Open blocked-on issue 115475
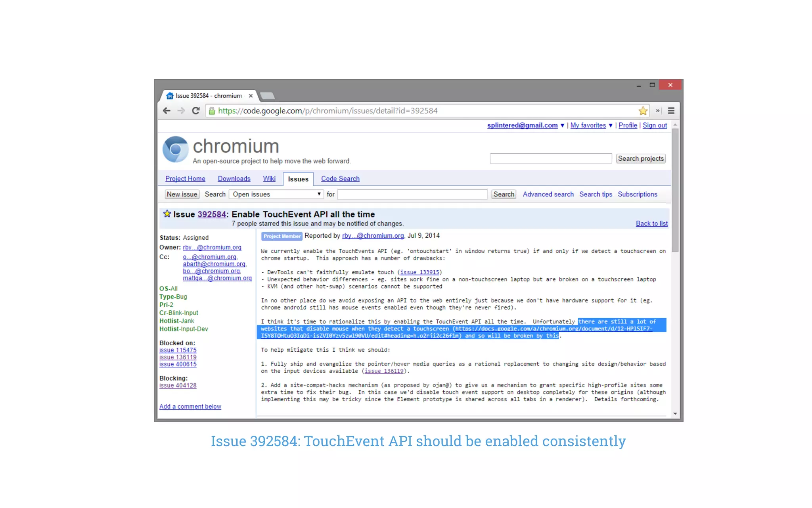Screen dimensions: 812x508 [x=178, y=350]
